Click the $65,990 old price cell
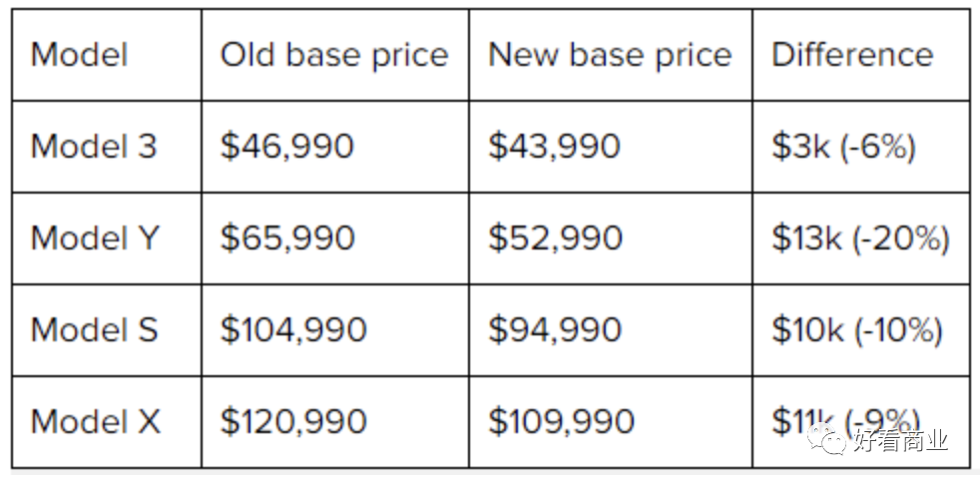Viewport: 980px width, 483px height. (287, 238)
